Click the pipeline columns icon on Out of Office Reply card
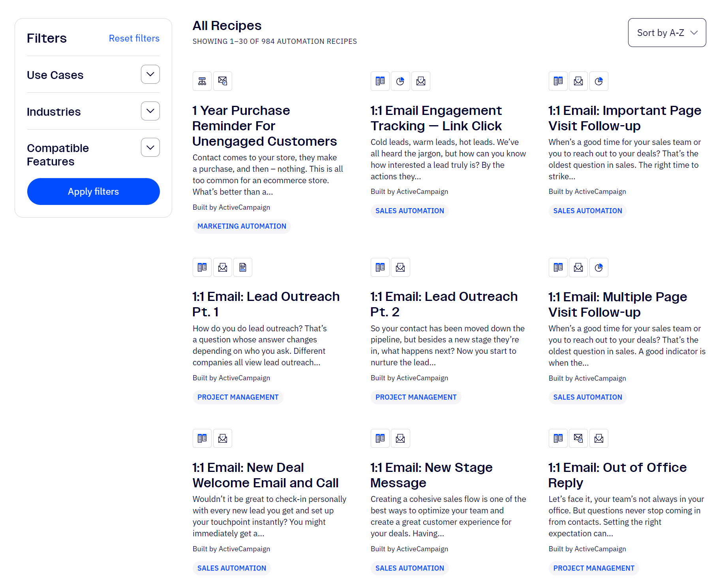This screenshot has height=588, width=726. [x=558, y=438]
